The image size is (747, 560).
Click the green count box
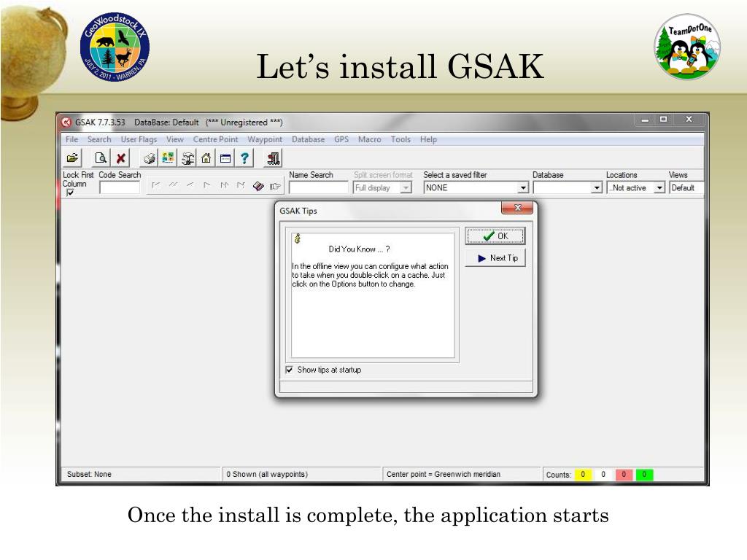644,474
